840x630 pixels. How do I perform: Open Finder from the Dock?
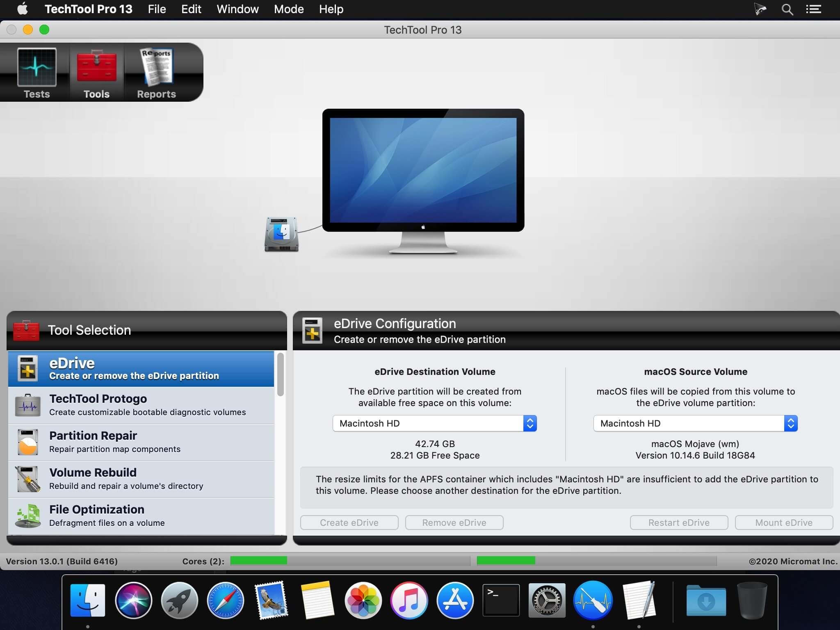(88, 600)
